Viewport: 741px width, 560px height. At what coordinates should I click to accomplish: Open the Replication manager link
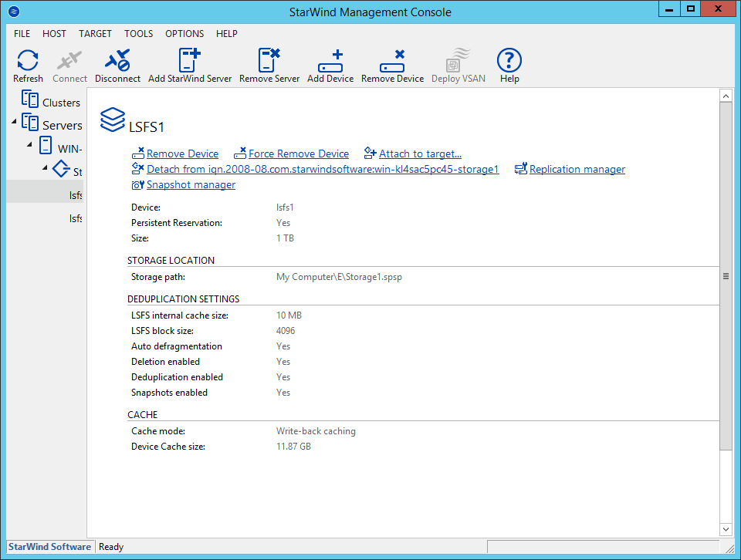point(577,169)
